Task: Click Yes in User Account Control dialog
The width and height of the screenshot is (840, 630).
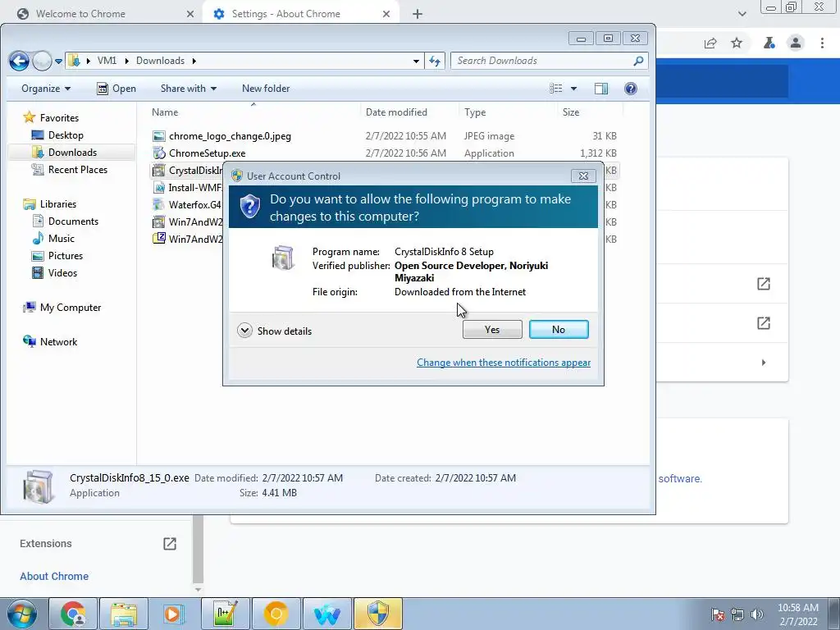Action: coord(492,330)
